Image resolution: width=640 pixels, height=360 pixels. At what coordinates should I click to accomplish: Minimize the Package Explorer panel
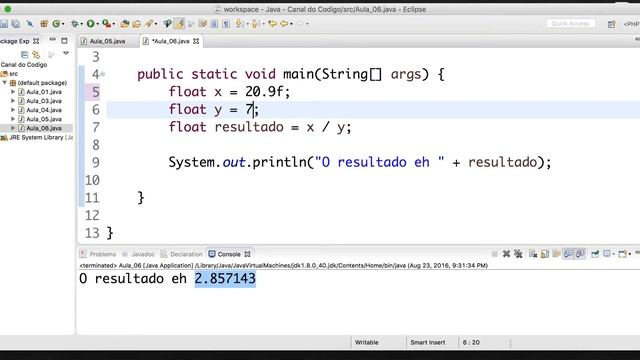[52, 40]
